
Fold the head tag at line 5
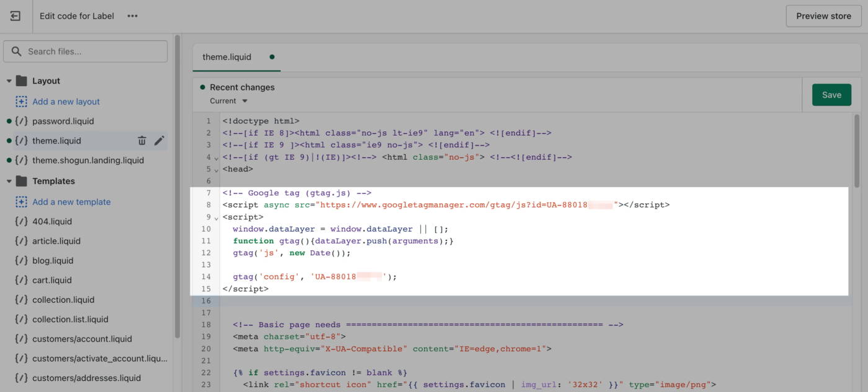(216, 170)
